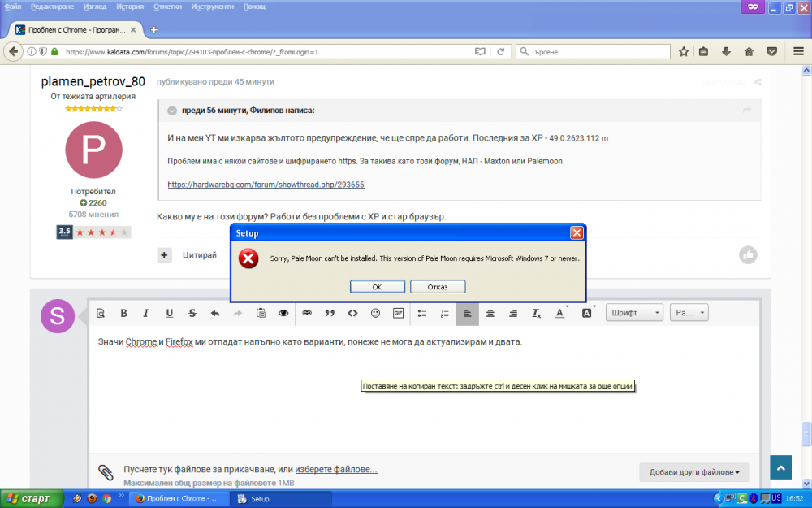Insert link with chain icon
Viewport: 812px width, 508px height.
(307, 313)
